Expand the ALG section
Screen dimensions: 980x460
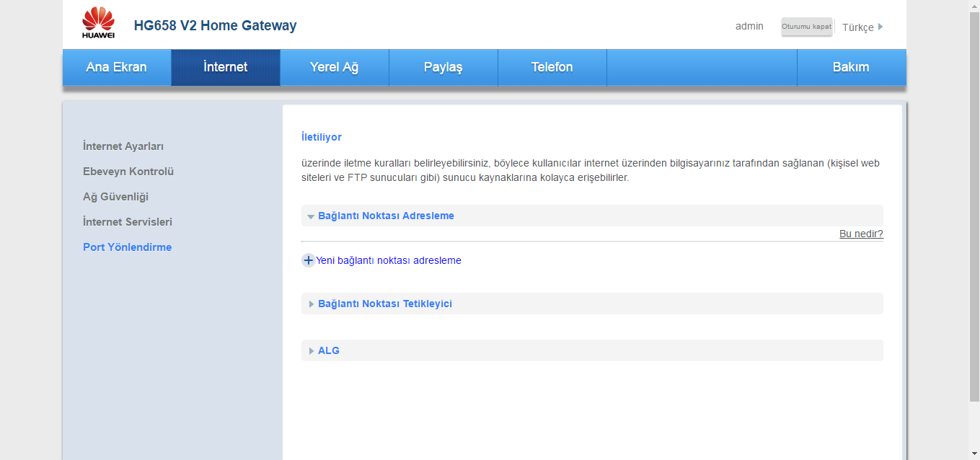coord(592,350)
